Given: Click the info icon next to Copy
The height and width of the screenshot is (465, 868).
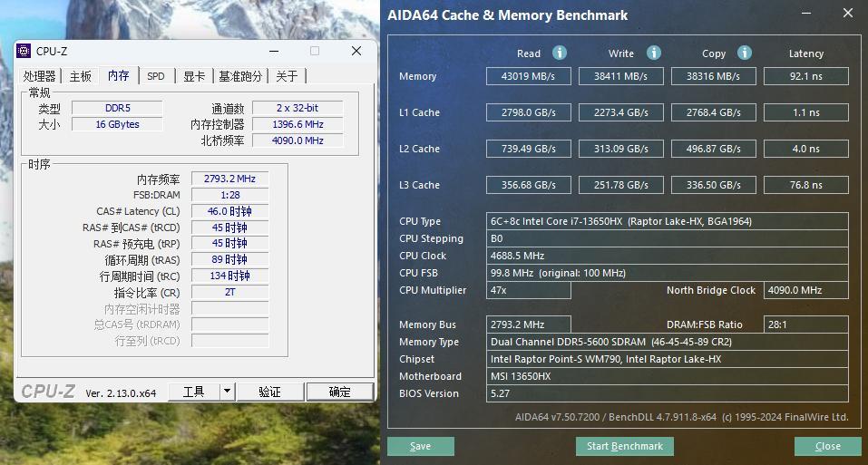Looking at the screenshot, I should (x=744, y=53).
